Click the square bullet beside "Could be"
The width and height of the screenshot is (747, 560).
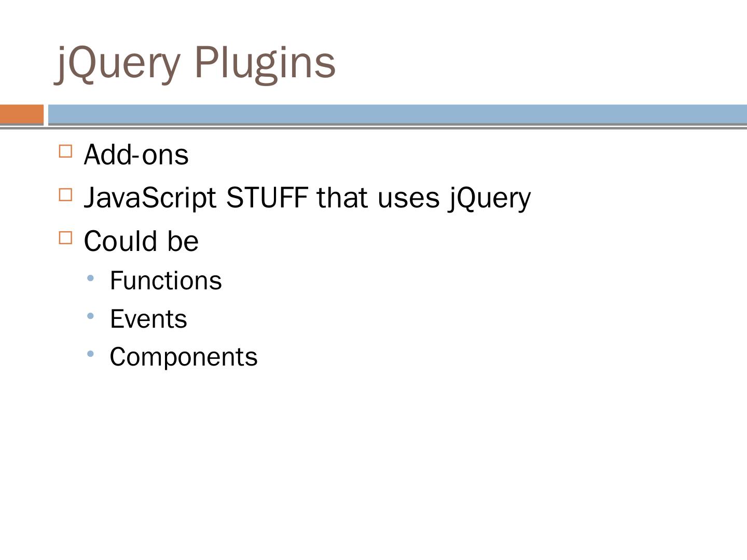[65, 238]
